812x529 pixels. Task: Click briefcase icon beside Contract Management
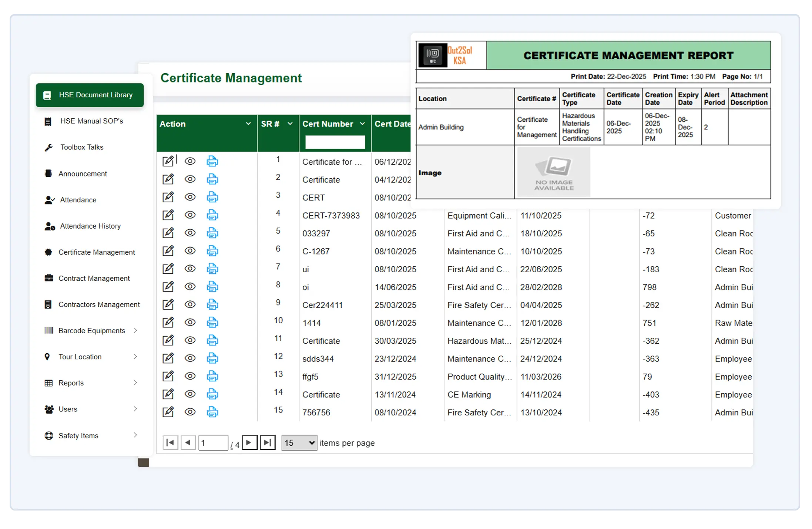pyautogui.click(x=48, y=278)
